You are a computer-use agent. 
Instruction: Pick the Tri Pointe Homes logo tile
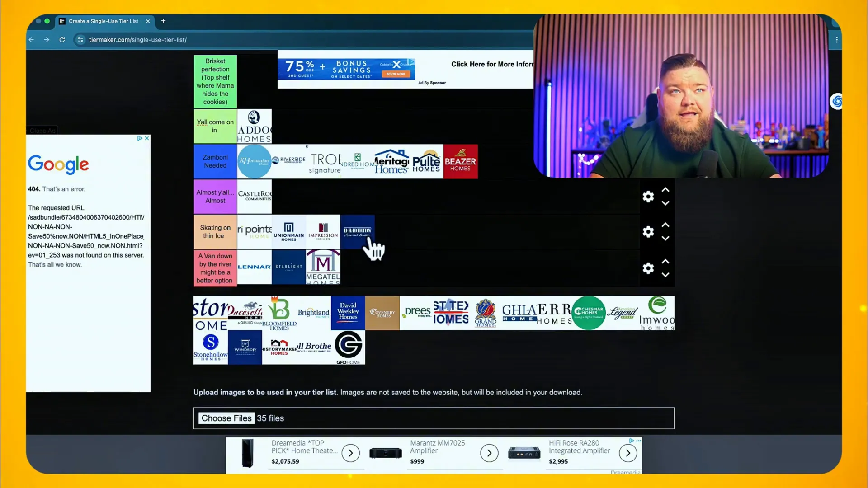(255, 232)
